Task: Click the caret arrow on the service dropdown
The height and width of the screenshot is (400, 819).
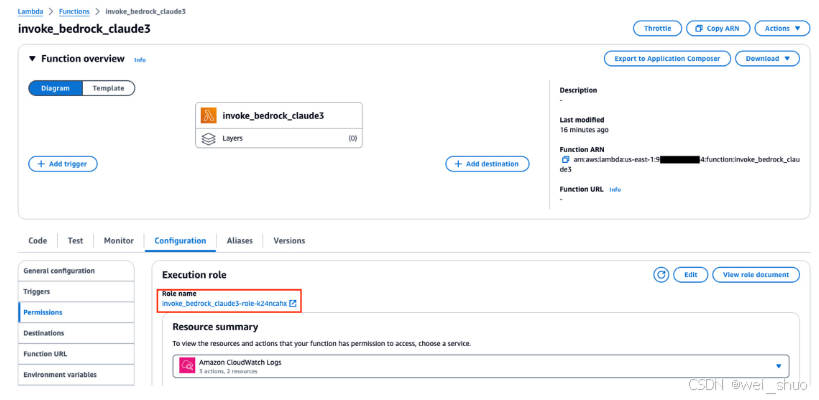Action: 779,366
